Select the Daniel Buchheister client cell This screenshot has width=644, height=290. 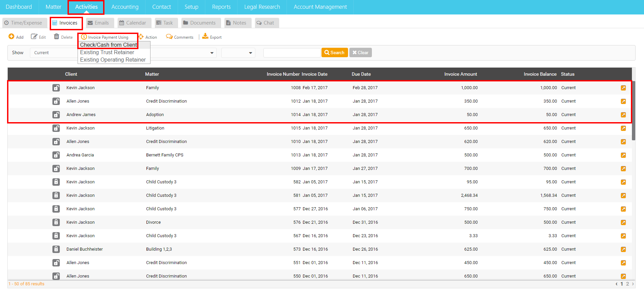(85, 249)
